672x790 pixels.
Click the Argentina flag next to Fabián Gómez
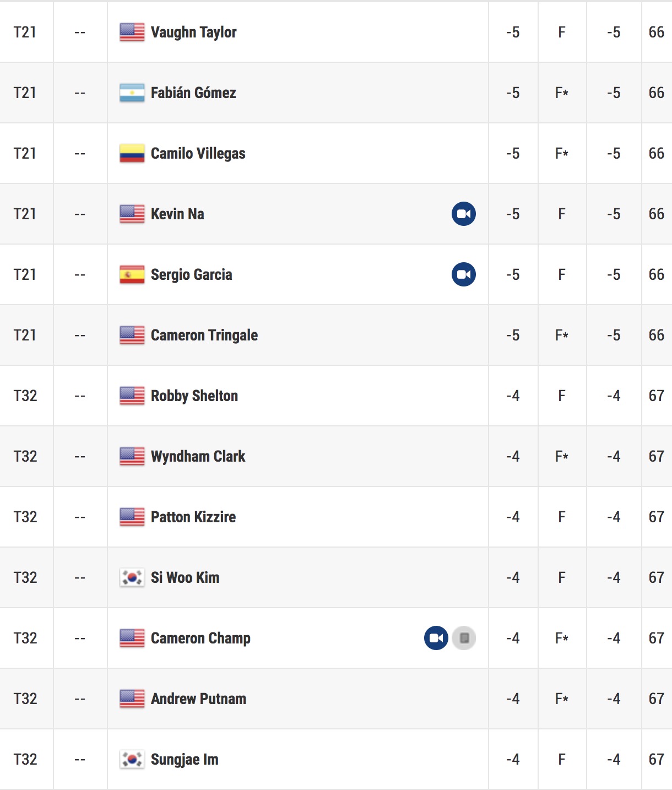132,93
